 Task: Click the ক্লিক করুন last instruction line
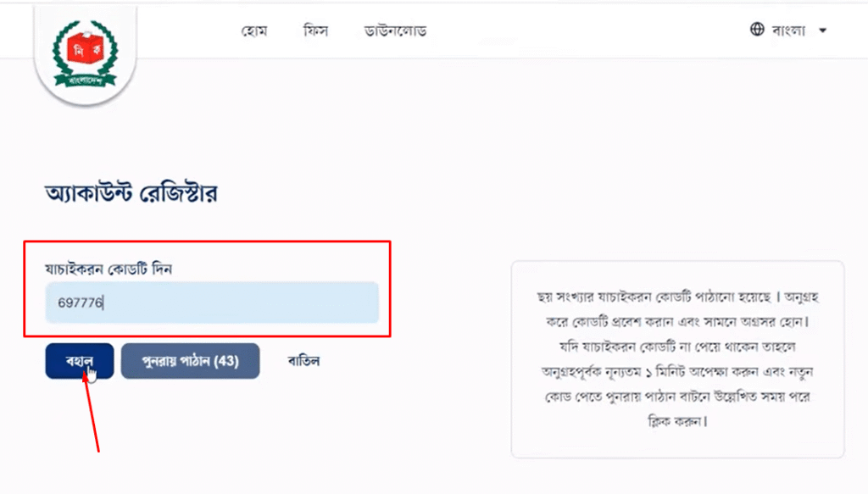[677, 421]
